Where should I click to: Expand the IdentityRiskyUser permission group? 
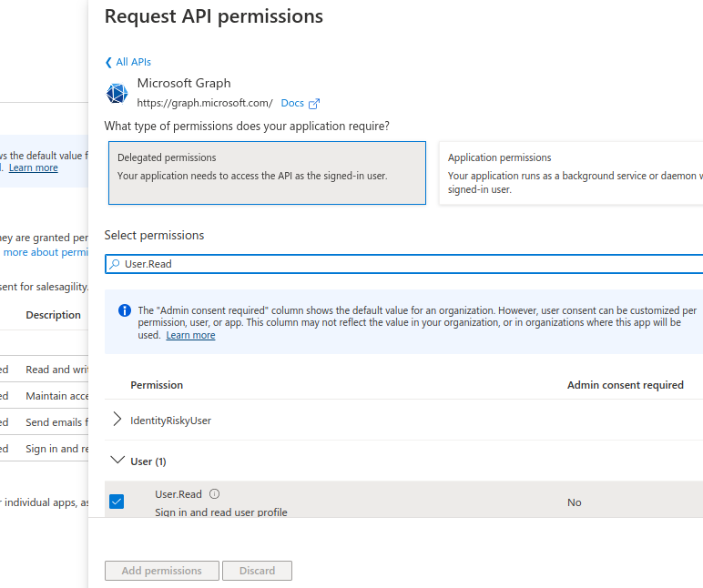(117, 419)
